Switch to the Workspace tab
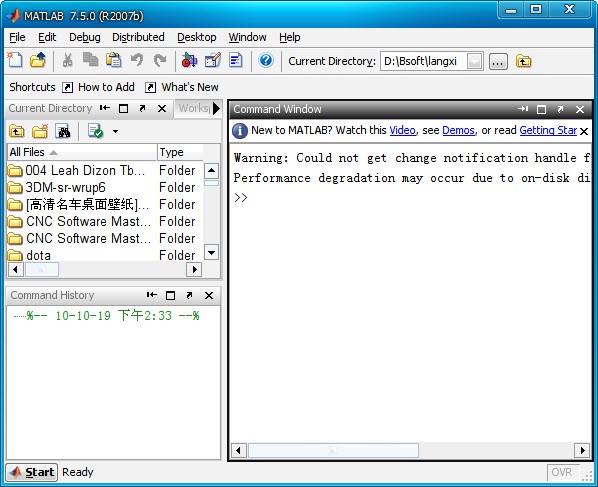The image size is (598, 487). (x=194, y=108)
